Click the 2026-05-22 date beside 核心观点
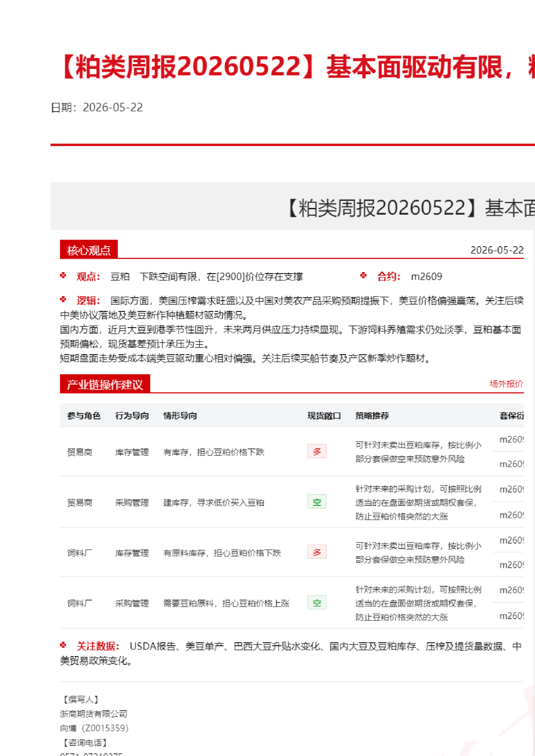Image resolution: width=535 pixels, height=756 pixels. coord(497,250)
